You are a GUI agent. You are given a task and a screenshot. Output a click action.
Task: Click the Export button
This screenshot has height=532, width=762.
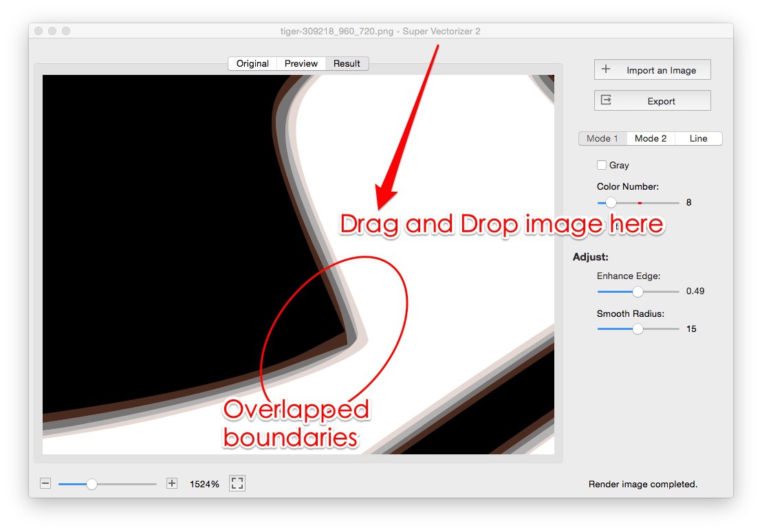[652, 100]
